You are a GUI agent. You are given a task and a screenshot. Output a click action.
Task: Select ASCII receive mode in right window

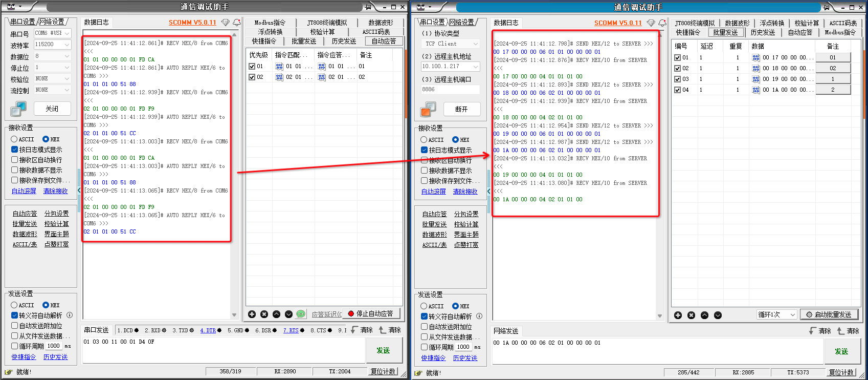point(424,140)
